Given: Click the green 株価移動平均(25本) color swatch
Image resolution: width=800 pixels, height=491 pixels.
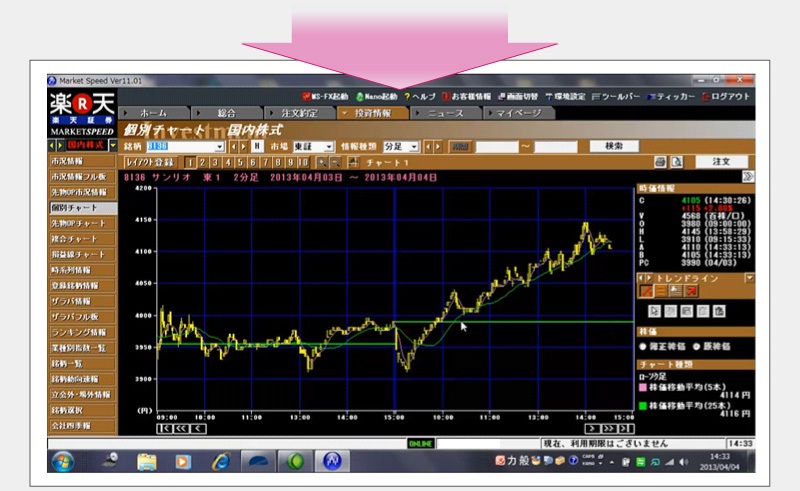Looking at the screenshot, I should 643,406.
